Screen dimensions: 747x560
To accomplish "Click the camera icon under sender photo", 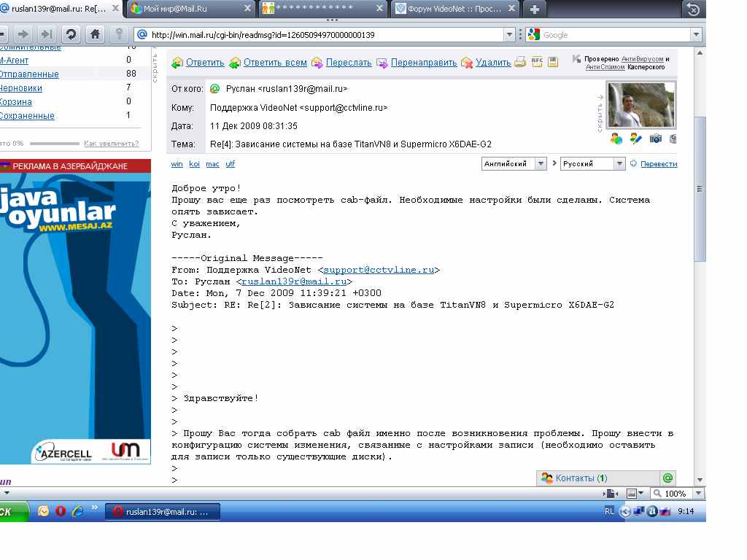I will 656,139.
